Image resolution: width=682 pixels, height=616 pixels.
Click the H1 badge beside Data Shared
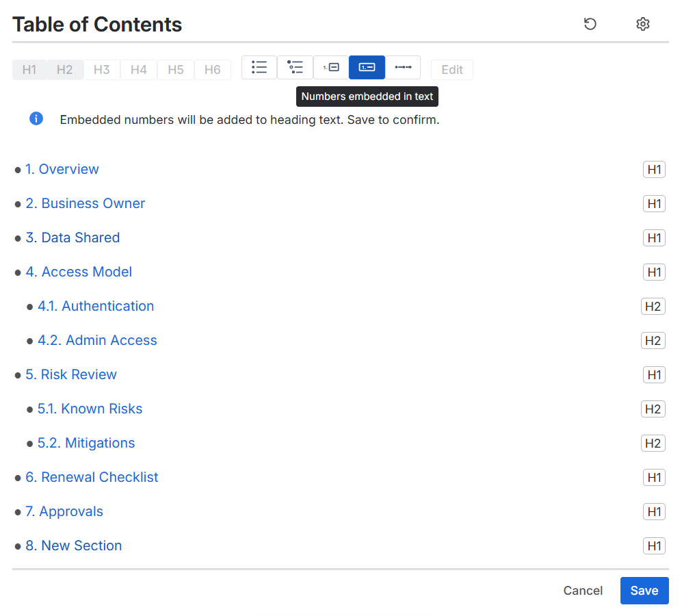(x=654, y=238)
